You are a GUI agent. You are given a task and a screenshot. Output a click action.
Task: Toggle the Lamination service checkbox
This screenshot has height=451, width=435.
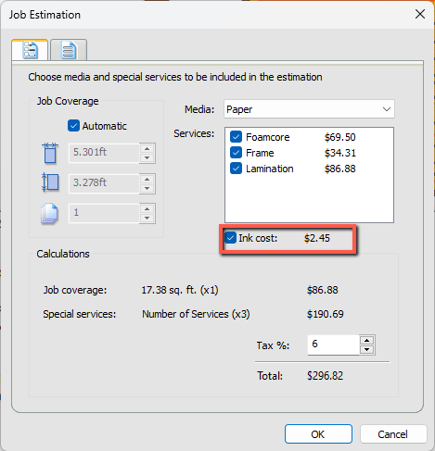coord(236,168)
